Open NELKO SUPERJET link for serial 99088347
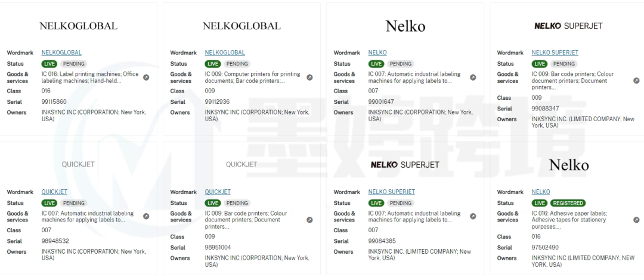The height and width of the screenshot is (280, 644). point(555,53)
